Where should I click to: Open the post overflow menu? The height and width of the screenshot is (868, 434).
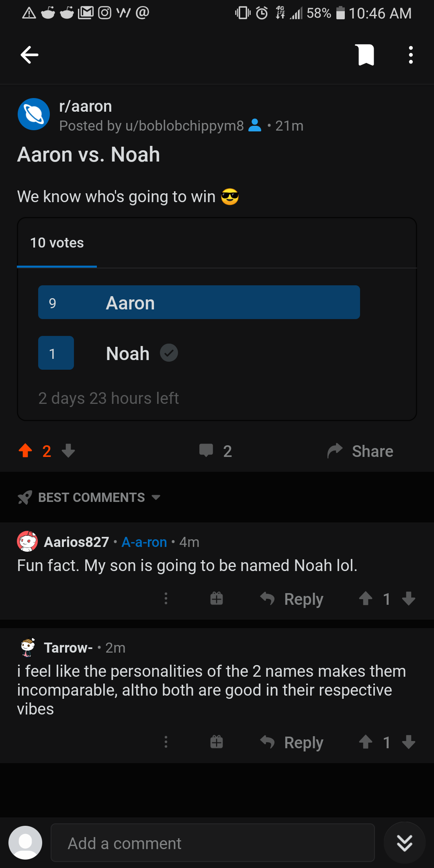pyautogui.click(x=410, y=55)
